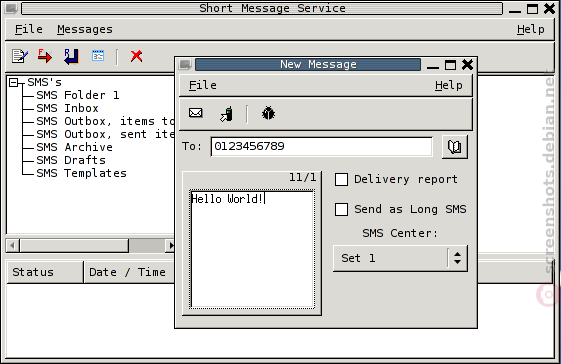Click the SMS Center: label
This screenshot has height=364, width=561.
(400, 233)
